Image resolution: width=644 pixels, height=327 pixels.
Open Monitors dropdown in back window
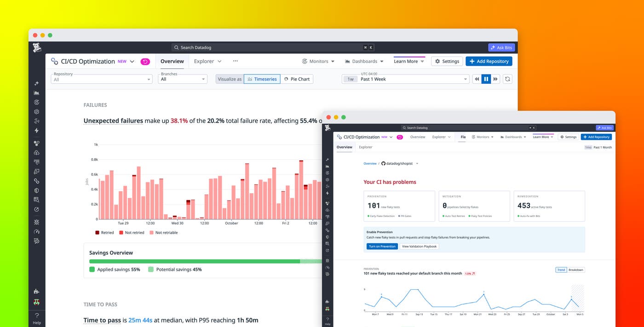[318, 61]
